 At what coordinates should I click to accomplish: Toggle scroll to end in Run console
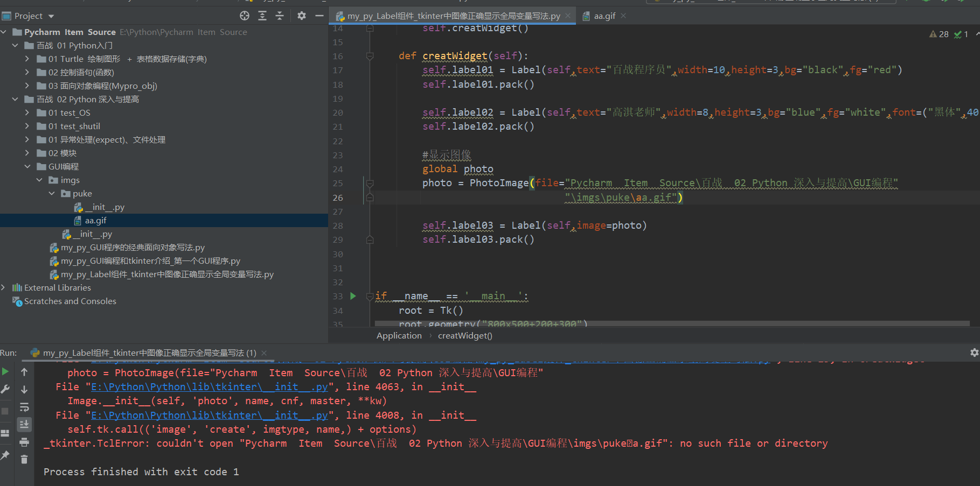tap(24, 425)
